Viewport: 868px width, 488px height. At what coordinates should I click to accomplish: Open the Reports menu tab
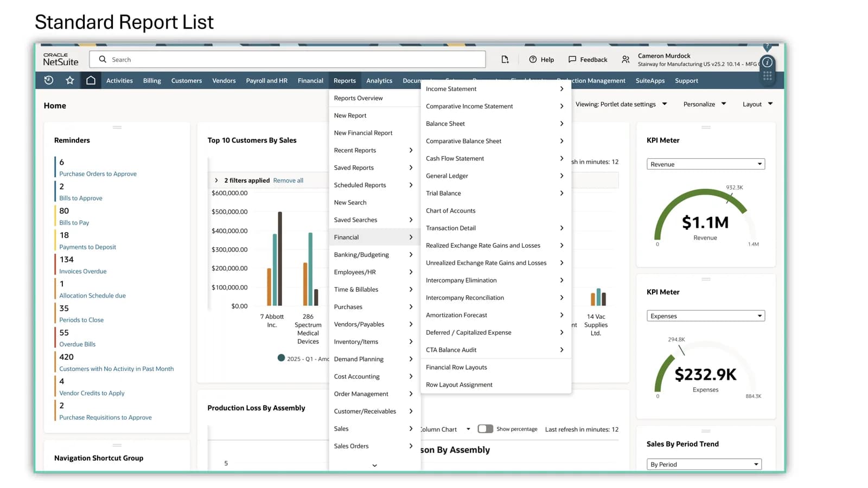point(344,81)
